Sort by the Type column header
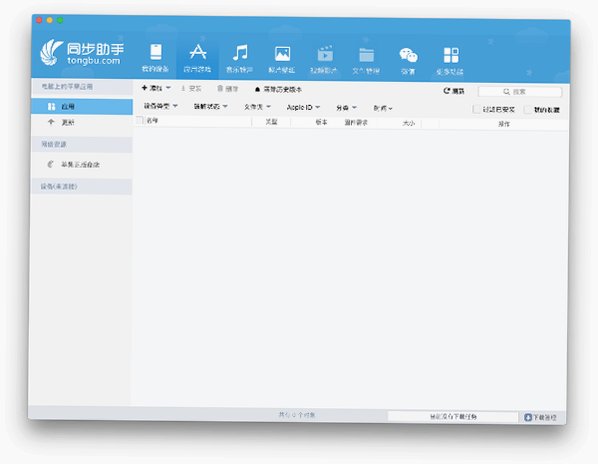The height and width of the screenshot is (464, 598). pyautogui.click(x=272, y=122)
